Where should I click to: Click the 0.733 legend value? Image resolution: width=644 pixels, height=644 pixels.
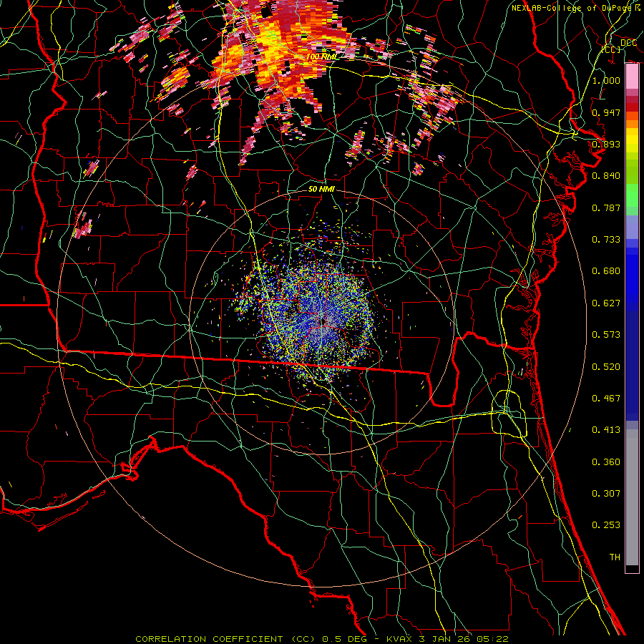tap(606, 240)
